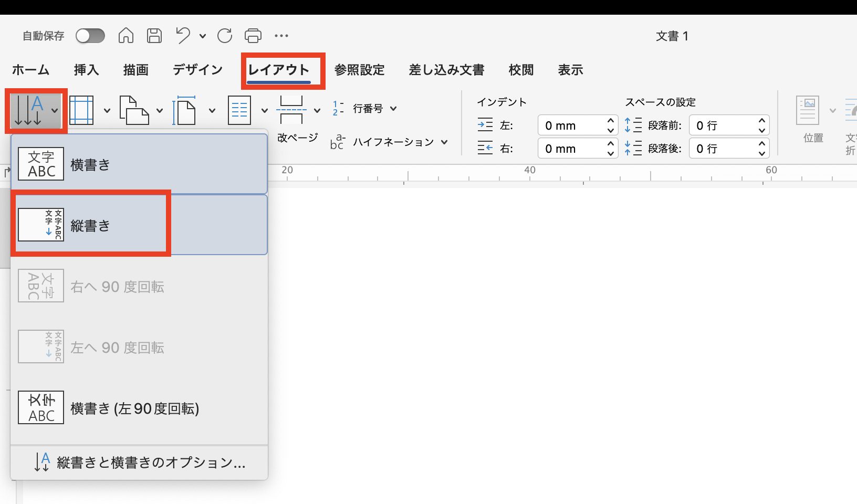The width and height of the screenshot is (857, 504).
Task: Click the spacing after icon beside 段落後
Action: coord(633,149)
